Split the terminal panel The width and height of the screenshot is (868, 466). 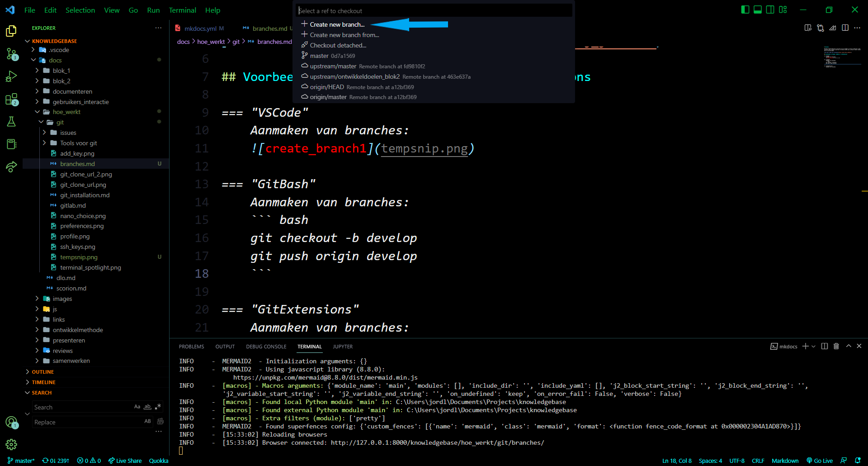[x=825, y=346]
